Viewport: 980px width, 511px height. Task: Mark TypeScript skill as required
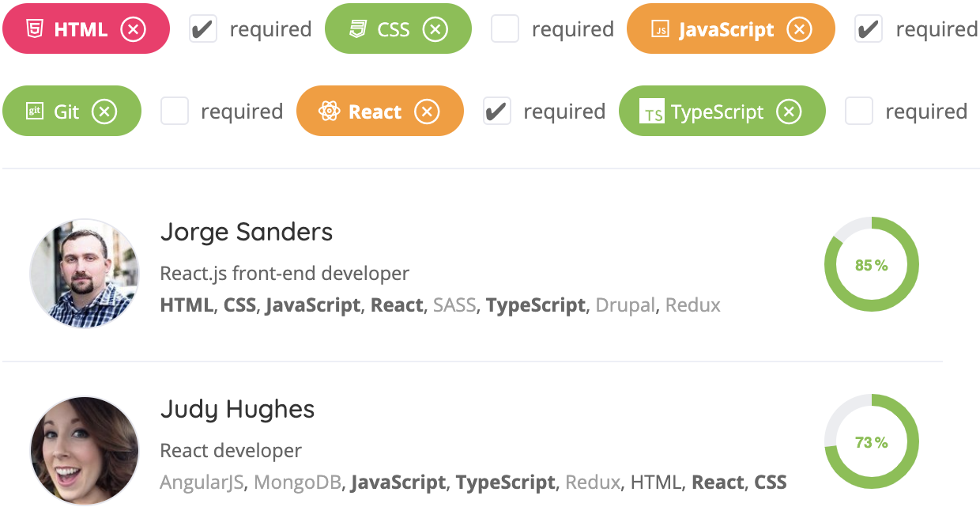click(x=859, y=112)
